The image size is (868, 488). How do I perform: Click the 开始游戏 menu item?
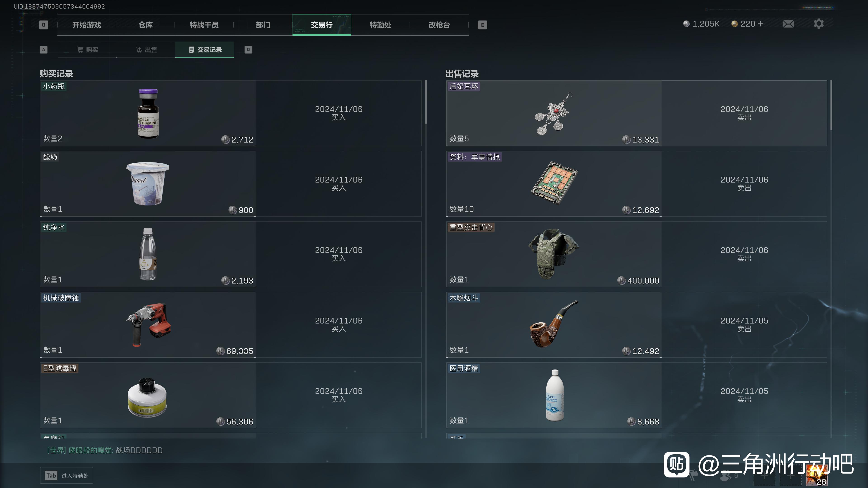tap(87, 25)
